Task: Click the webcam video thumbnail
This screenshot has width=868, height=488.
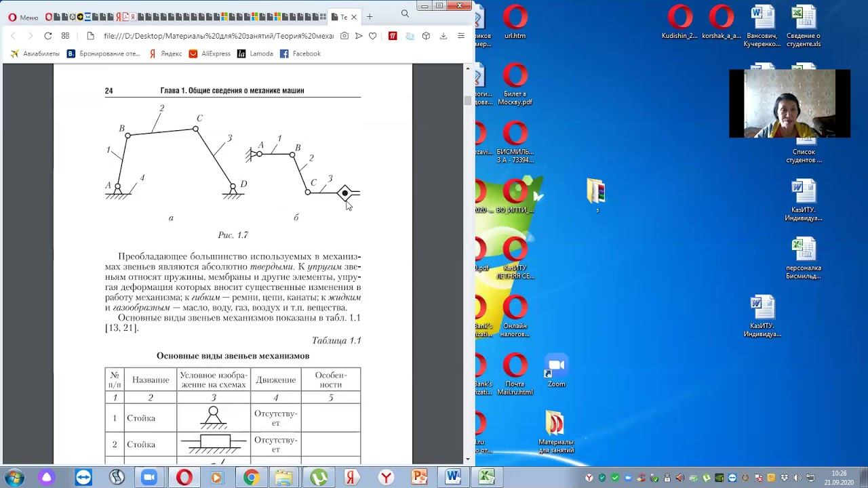Action: tap(789, 104)
